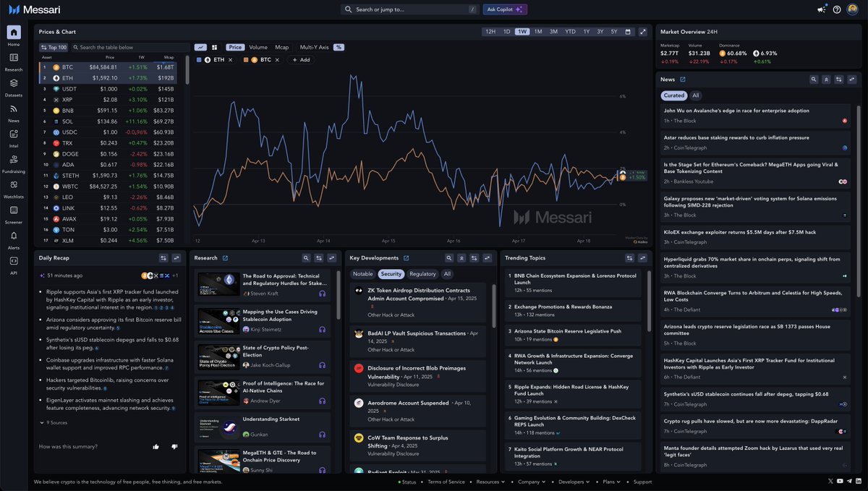Select the Price chart metric
This screenshot has height=491, width=868.
235,47
